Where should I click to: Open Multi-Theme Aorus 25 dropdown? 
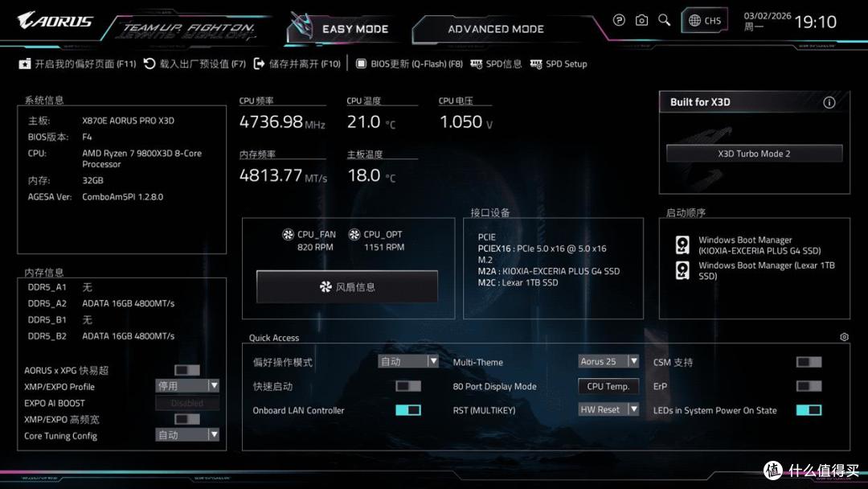pyautogui.click(x=608, y=362)
